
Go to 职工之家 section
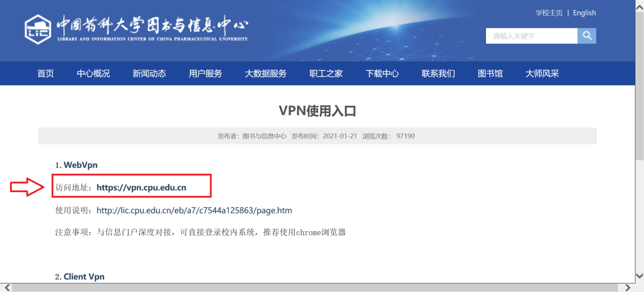[x=326, y=73]
